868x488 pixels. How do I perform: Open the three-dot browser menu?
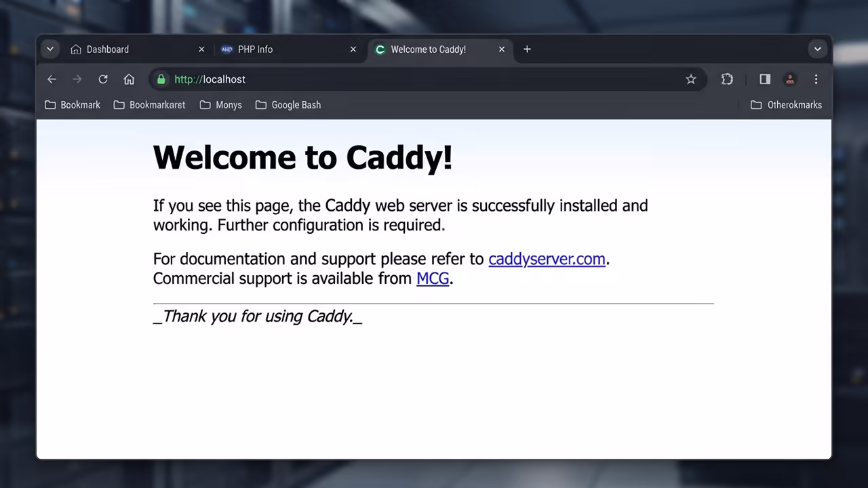(x=816, y=79)
